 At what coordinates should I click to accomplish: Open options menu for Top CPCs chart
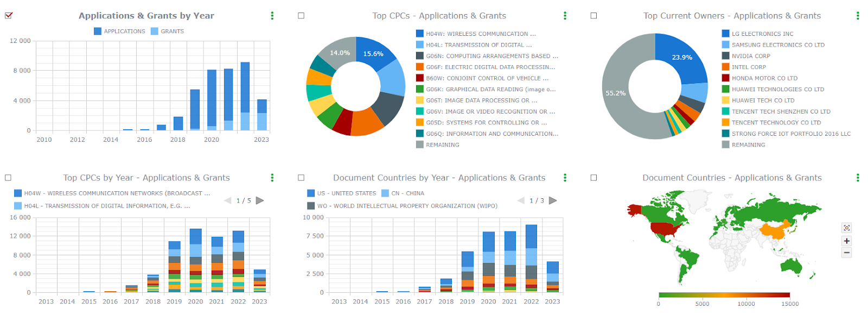pos(565,16)
